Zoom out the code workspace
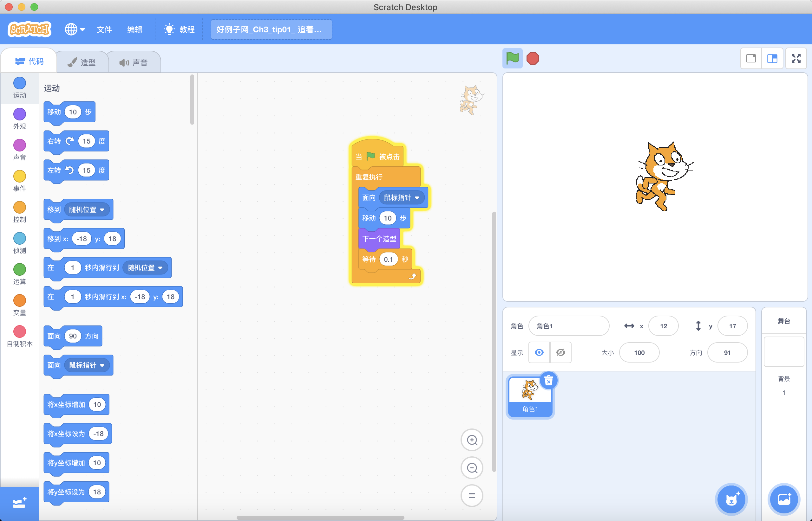The image size is (812, 521). pyautogui.click(x=472, y=468)
